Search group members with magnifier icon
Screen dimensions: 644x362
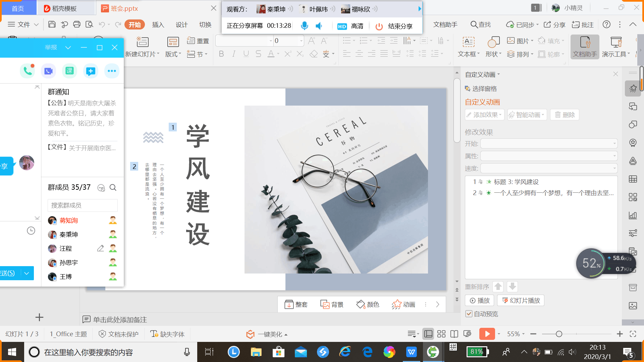(x=113, y=187)
